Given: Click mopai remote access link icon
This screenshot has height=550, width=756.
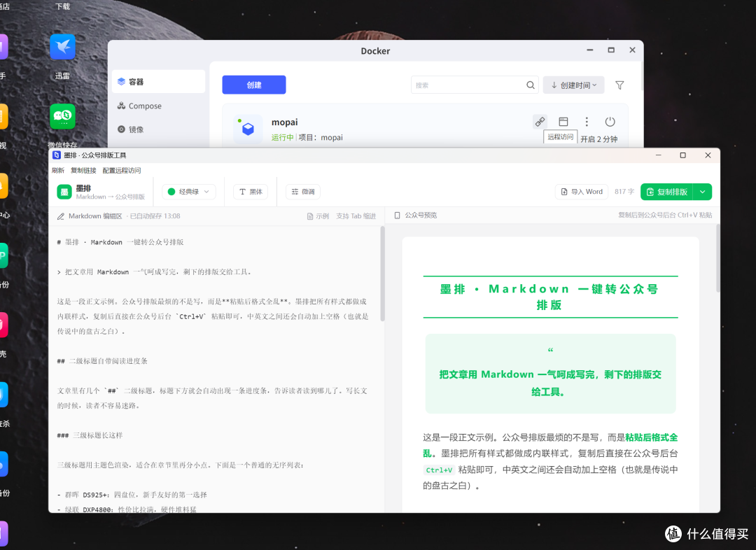Looking at the screenshot, I should pyautogui.click(x=540, y=122).
